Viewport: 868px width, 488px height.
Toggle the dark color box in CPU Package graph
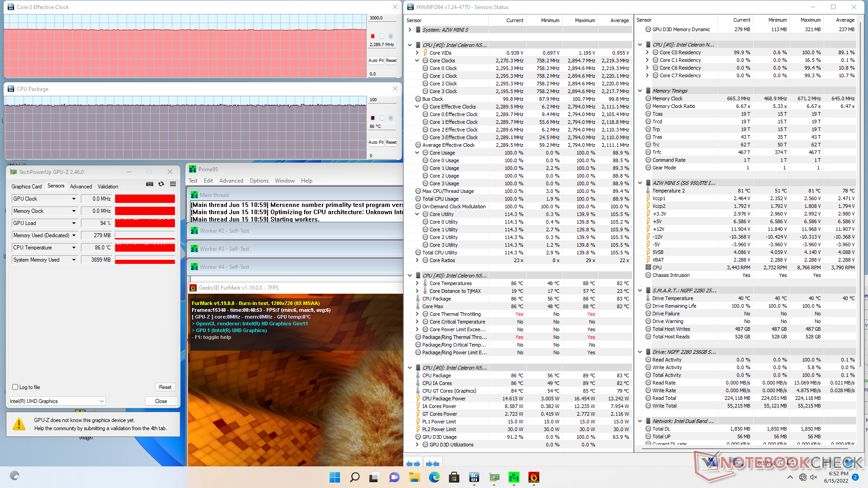[373, 118]
